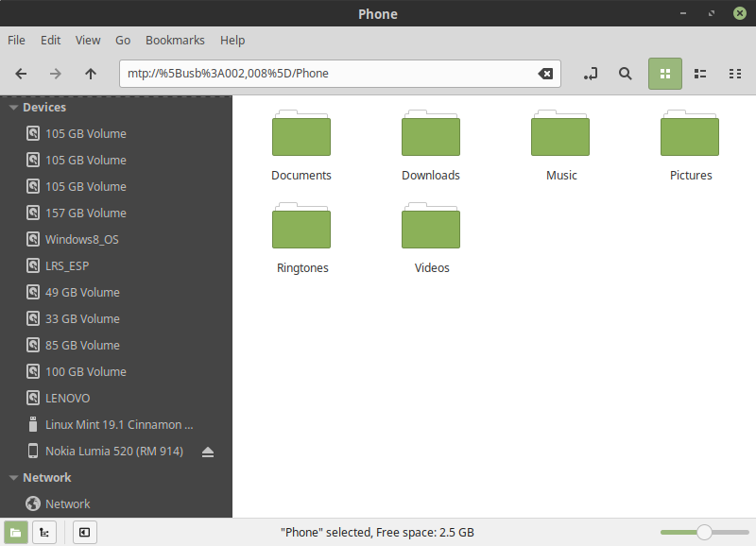Go forward with the forward arrow
Image resolution: width=756 pixels, height=546 pixels.
click(x=56, y=74)
